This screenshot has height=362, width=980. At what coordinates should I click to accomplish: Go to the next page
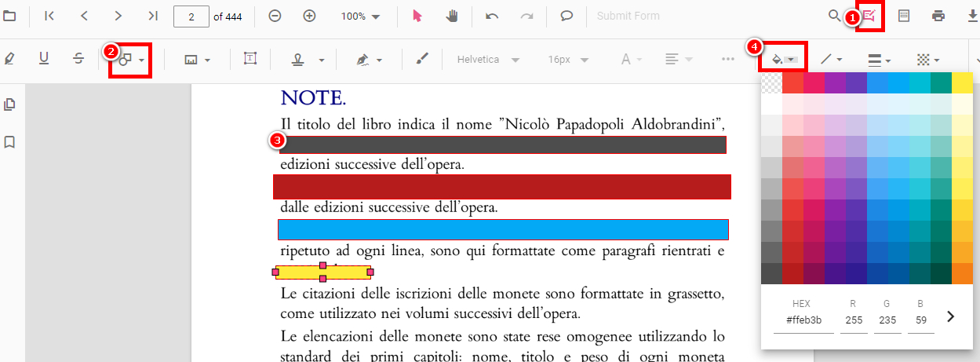pos(118,16)
